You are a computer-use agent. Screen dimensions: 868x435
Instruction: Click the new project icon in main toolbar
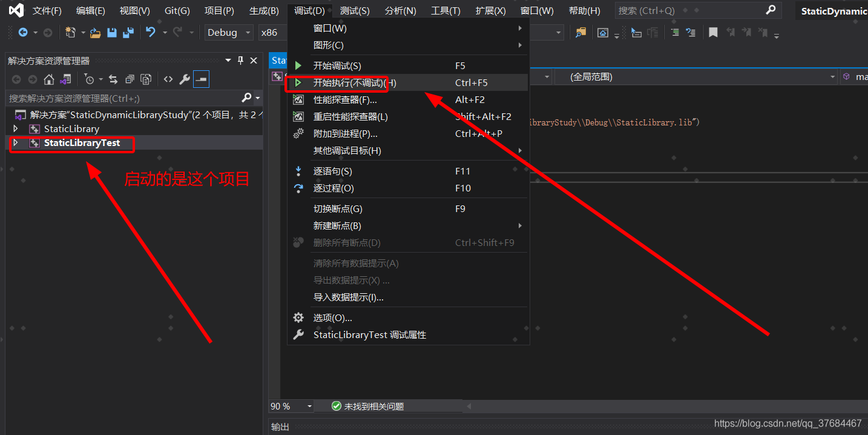(x=70, y=33)
